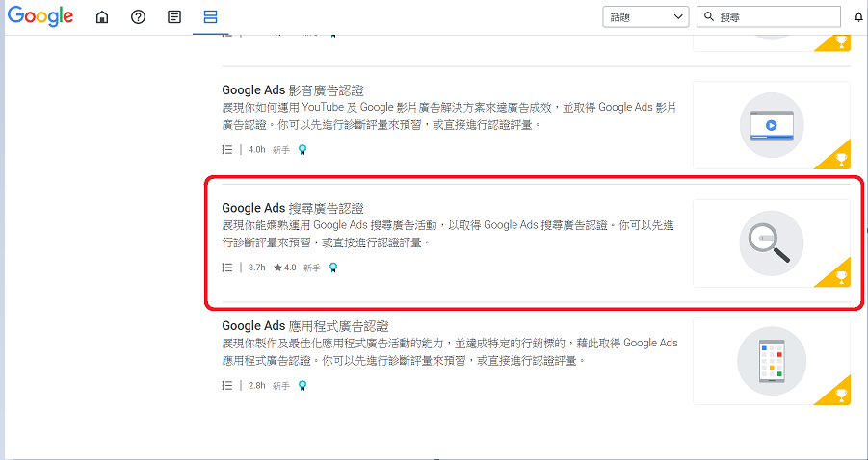
Task: Click list icon beside 4.0h duration
Action: 226,149
